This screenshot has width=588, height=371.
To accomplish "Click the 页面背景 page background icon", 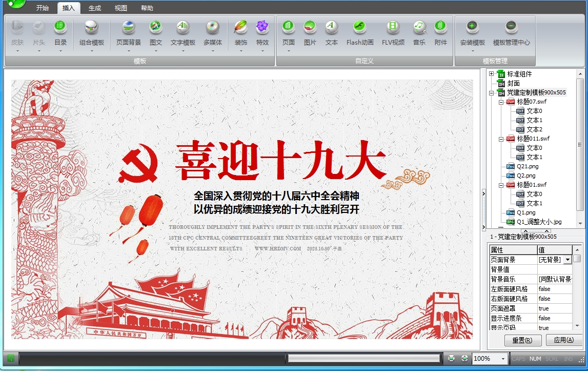I will pos(129,27).
